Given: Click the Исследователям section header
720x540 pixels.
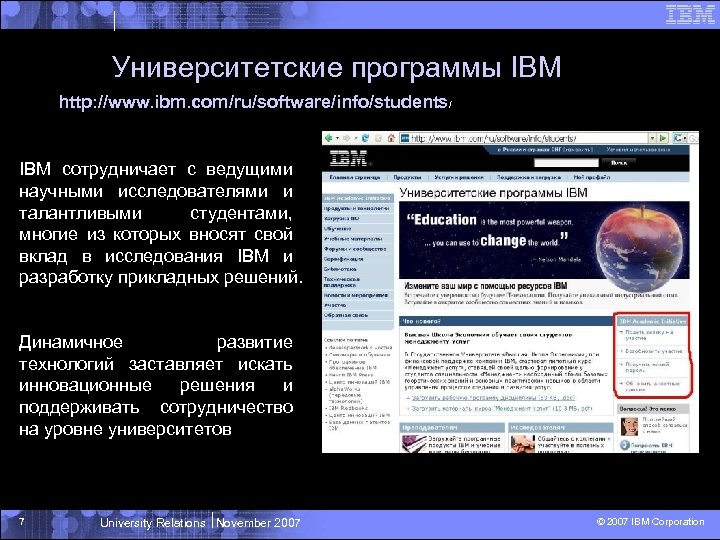Looking at the screenshot, I should pos(560,428).
